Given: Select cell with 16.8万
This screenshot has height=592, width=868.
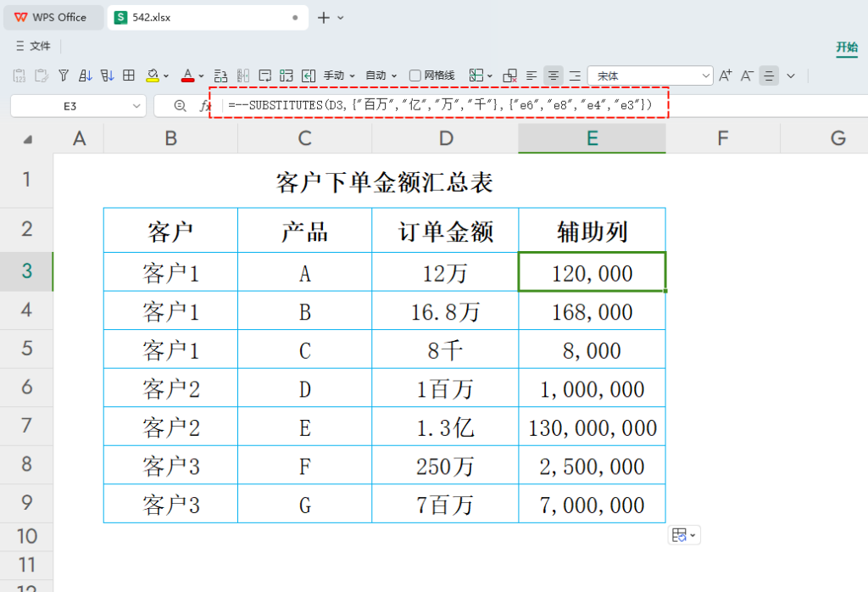Looking at the screenshot, I should 445,310.
